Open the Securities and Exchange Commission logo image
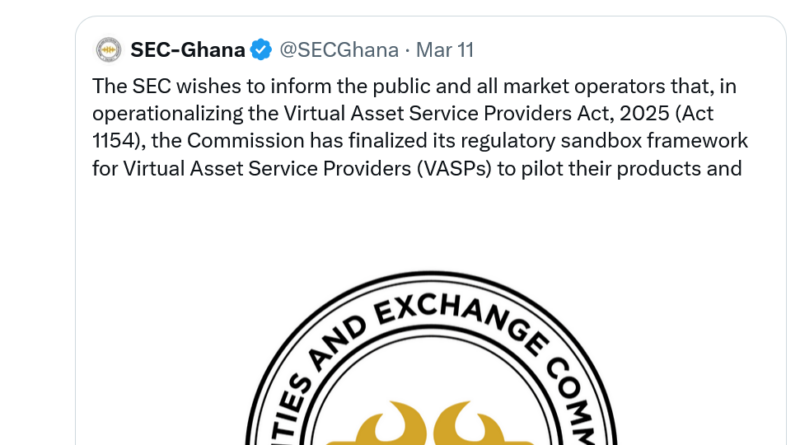 pyautogui.click(x=430, y=370)
